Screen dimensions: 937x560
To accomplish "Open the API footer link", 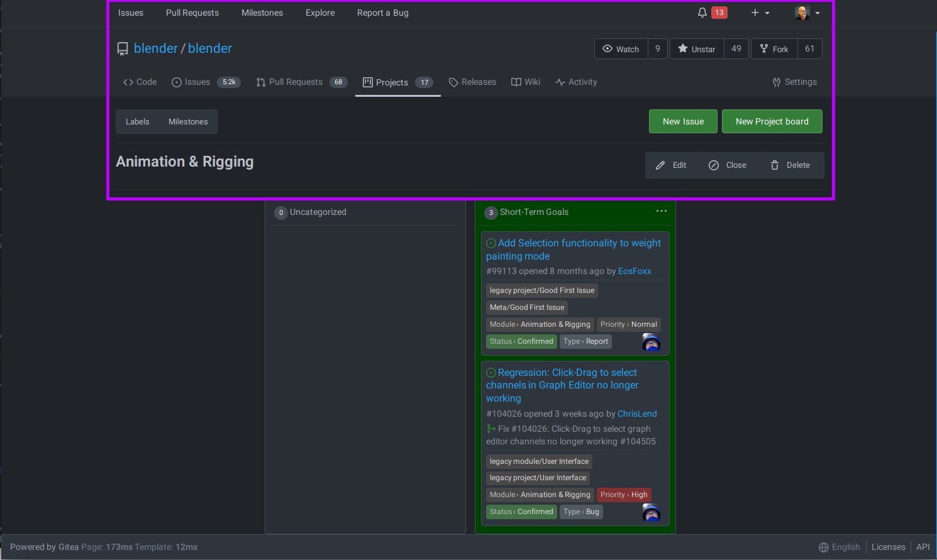I will [x=923, y=547].
